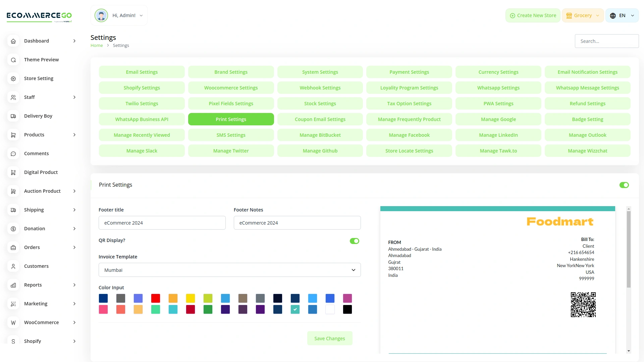Open the Digital Product sidebar icon
The image size is (644, 362).
(x=13, y=172)
